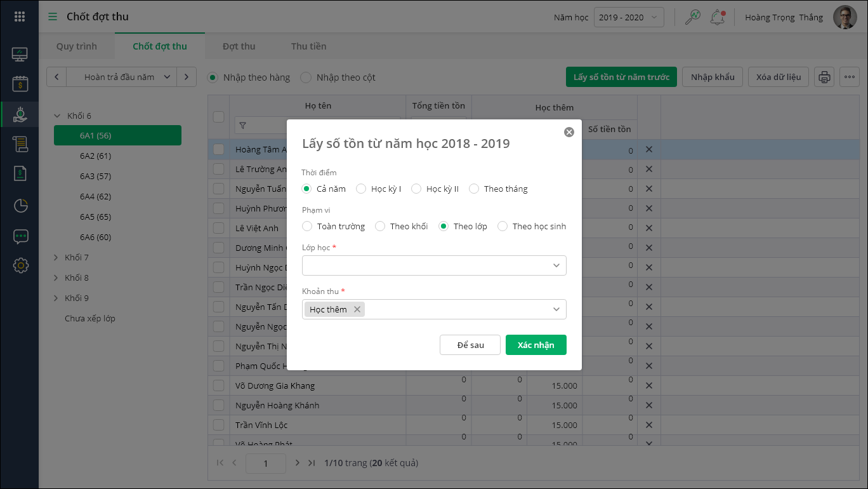The image size is (868, 489).
Task: Select the Theo tháng radio button
Action: click(474, 189)
